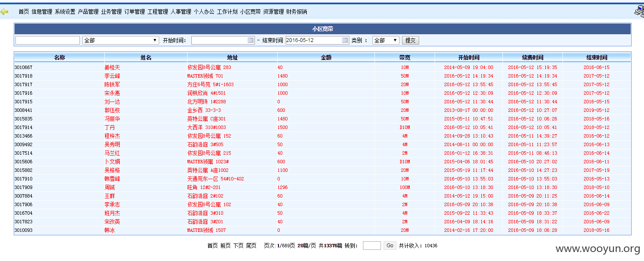The width and height of the screenshot is (644, 261).
Task: Click the 提交 submit button
Action: [x=411, y=40]
